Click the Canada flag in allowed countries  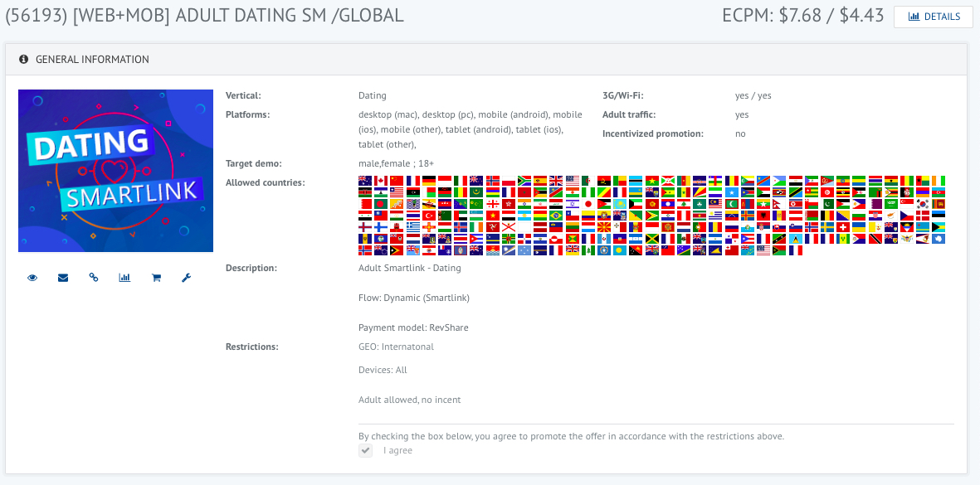[381, 181]
